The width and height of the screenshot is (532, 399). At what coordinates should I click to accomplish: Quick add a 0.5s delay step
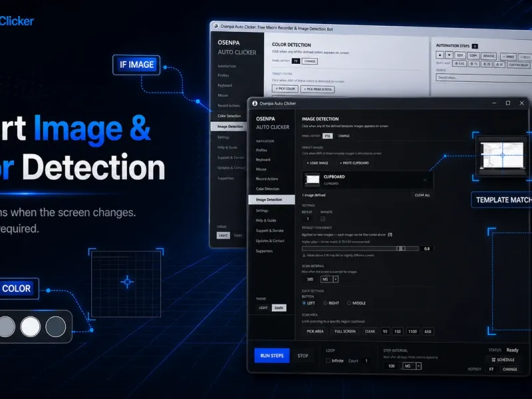460,64
